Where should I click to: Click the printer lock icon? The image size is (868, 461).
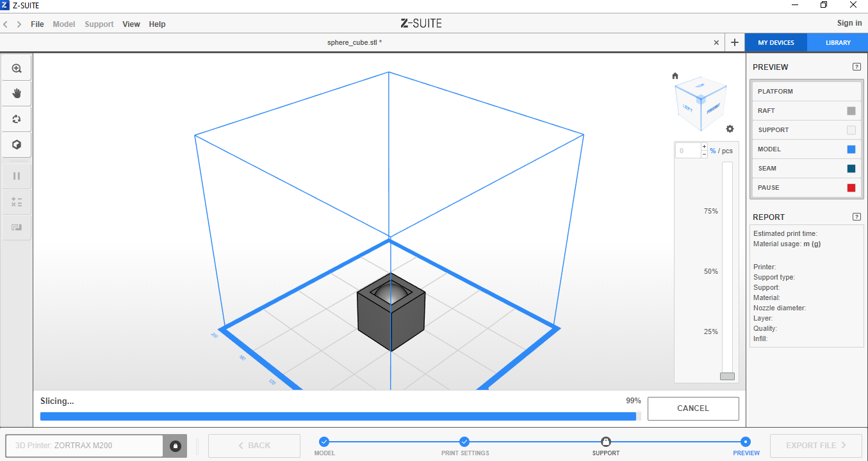(176, 446)
